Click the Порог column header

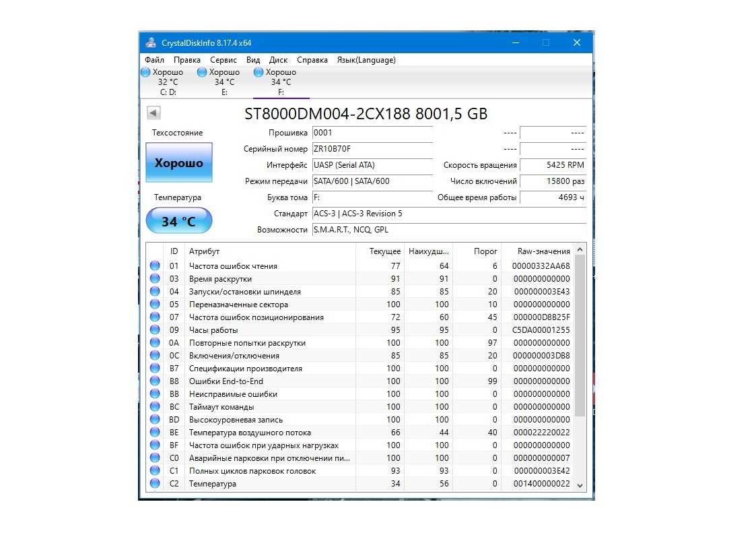[x=477, y=251]
